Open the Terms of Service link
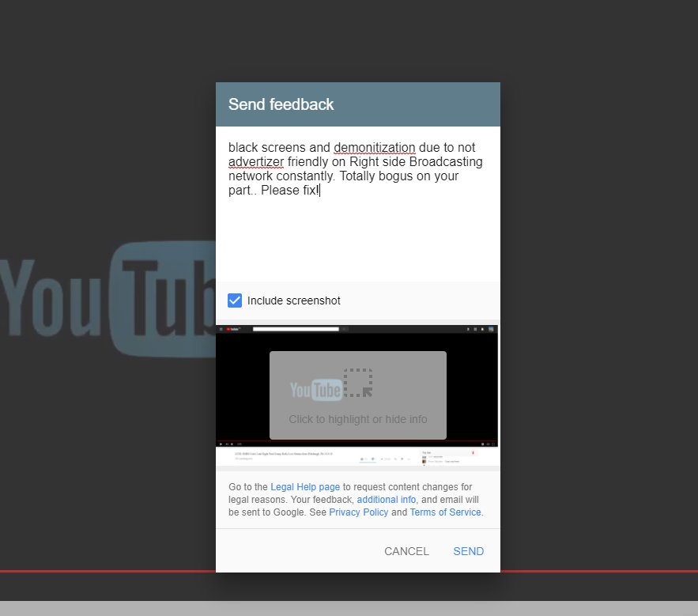This screenshot has height=616, width=698. 445,512
